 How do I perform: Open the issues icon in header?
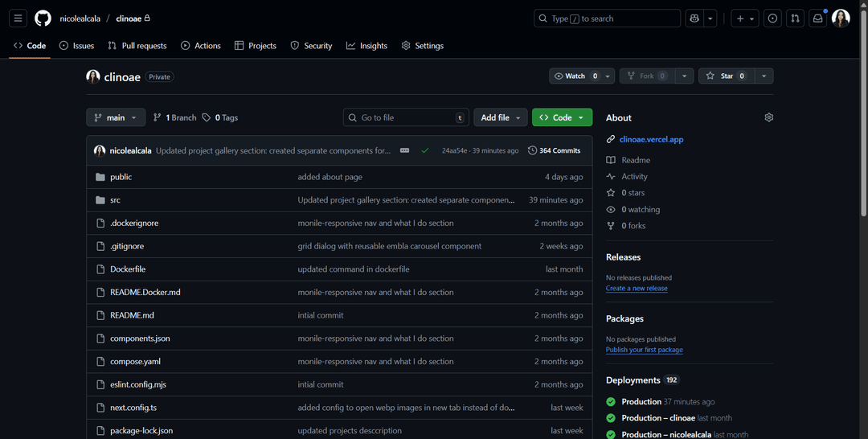tap(772, 18)
